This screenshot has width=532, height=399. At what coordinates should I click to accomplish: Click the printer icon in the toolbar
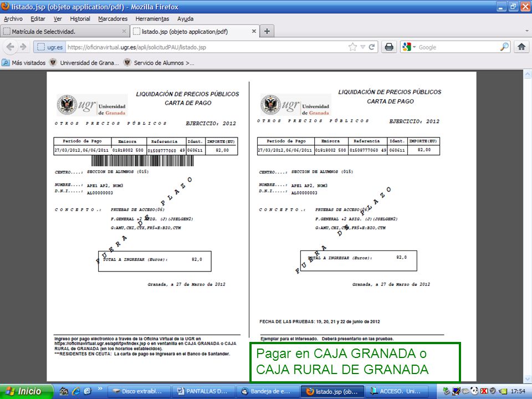(x=389, y=47)
